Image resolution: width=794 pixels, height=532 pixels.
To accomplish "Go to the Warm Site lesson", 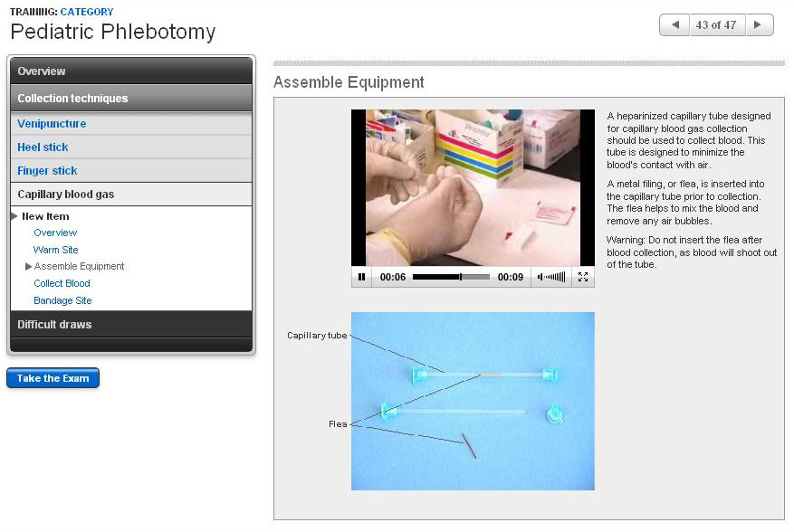I will point(55,250).
